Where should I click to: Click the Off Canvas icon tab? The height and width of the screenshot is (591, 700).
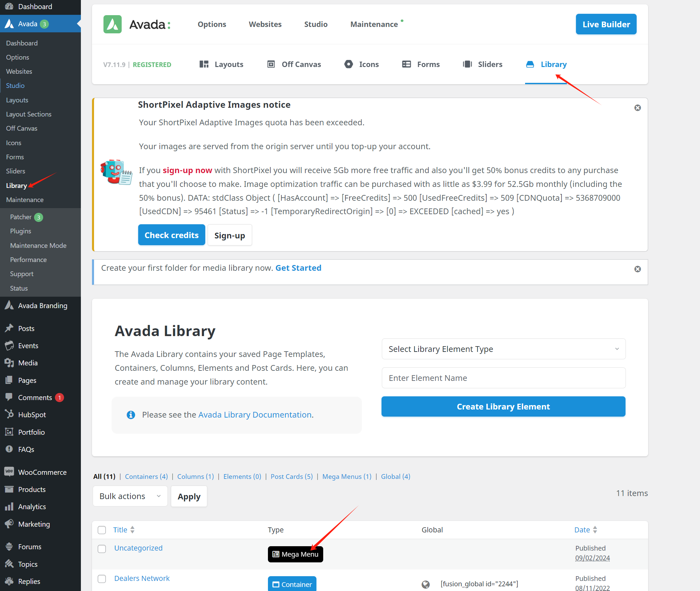pyautogui.click(x=271, y=64)
